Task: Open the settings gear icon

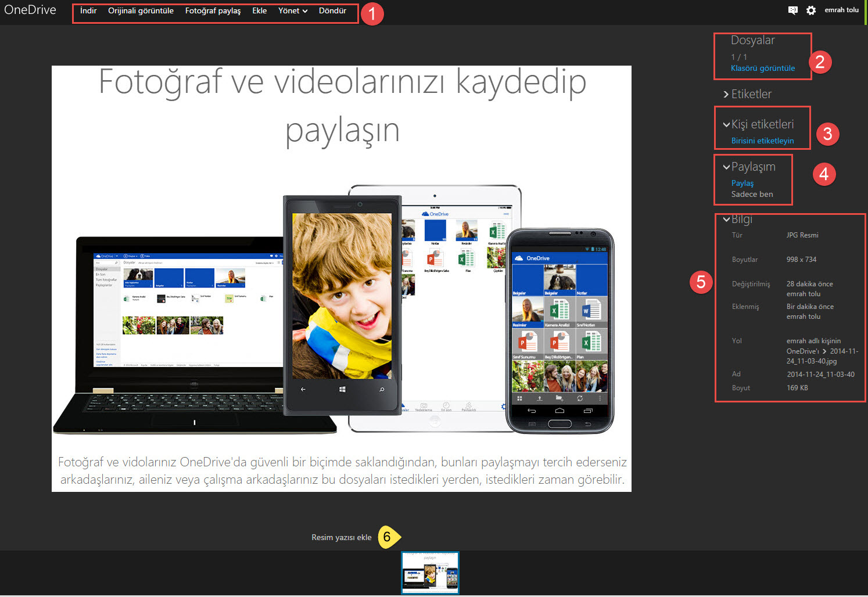Action: (811, 10)
